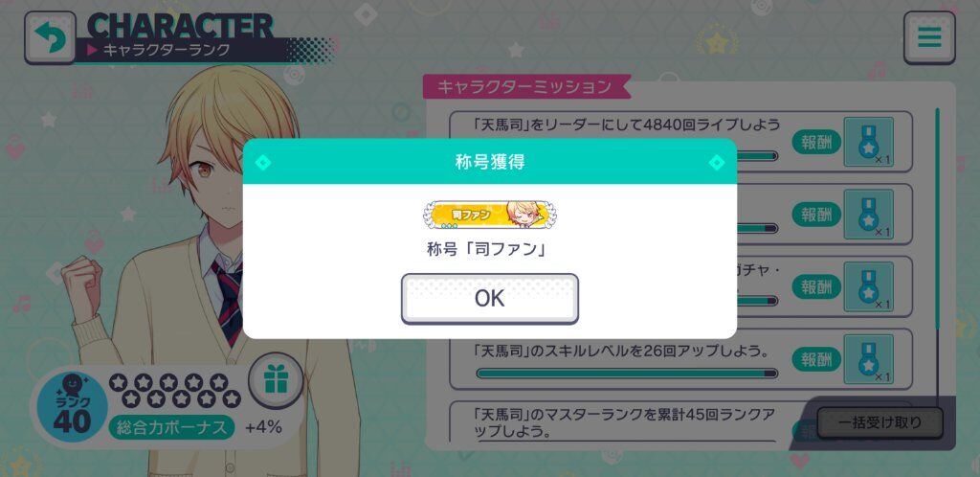Tap the green back arrow icon

tap(50, 37)
